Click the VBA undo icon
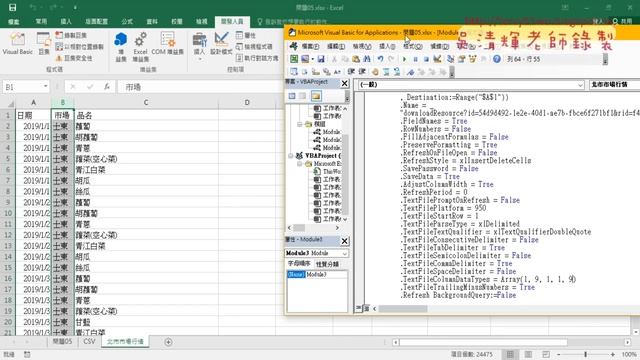Viewport: 640px width, 360px height. tap(380, 59)
